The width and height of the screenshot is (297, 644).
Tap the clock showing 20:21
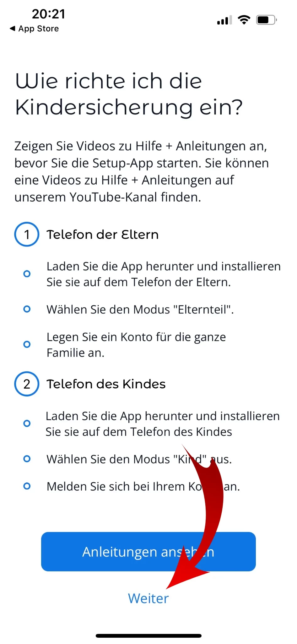tap(49, 14)
